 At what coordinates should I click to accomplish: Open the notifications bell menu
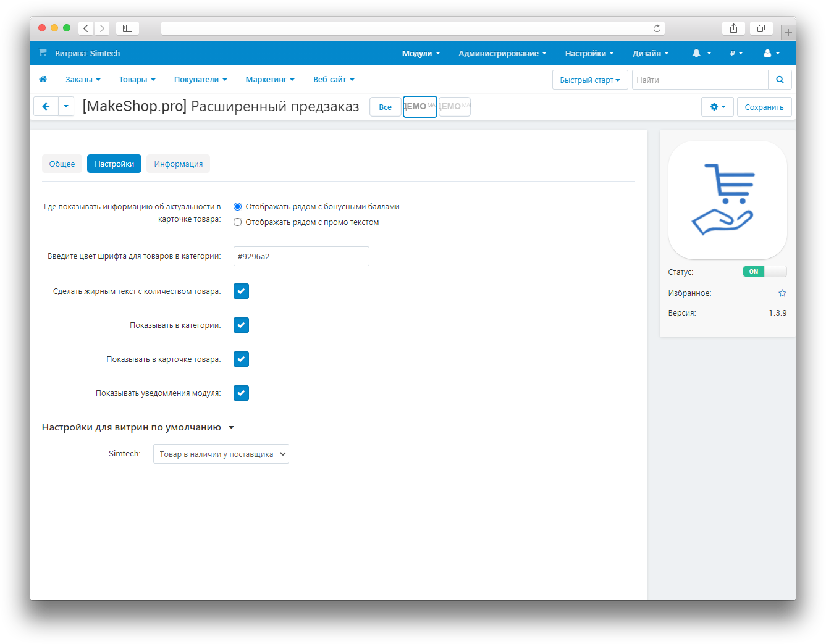pyautogui.click(x=701, y=54)
